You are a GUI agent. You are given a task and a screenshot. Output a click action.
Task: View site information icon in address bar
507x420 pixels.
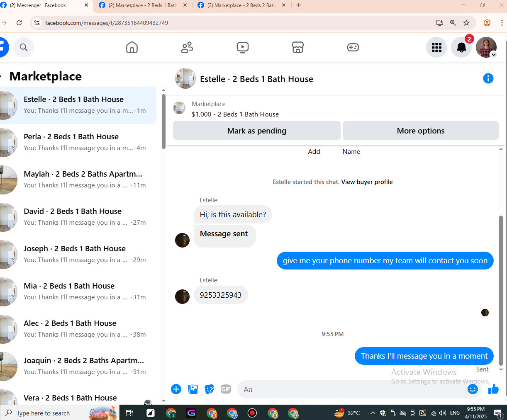(37, 23)
